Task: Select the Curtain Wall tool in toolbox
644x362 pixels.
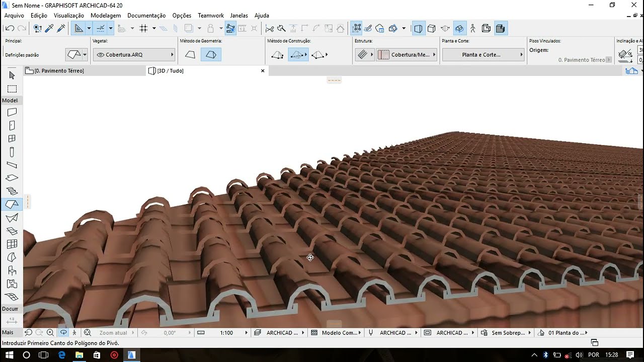Action: [12, 244]
